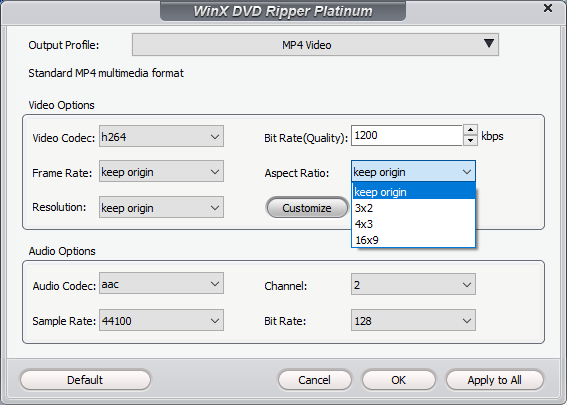Open the Sample Rate 44100 dropdown
Image resolution: width=567 pixels, height=405 pixels.
pyautogui.click(x=161, y=320)
